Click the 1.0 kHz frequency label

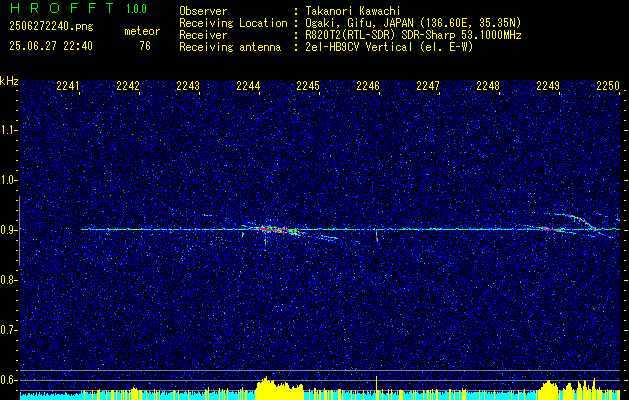(x=9, y=180)
